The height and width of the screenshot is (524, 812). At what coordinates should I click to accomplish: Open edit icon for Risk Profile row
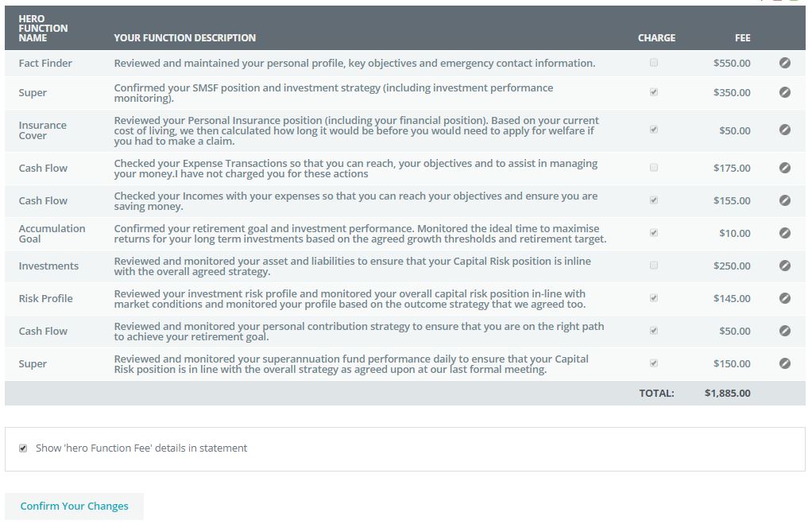pos(785,298)
